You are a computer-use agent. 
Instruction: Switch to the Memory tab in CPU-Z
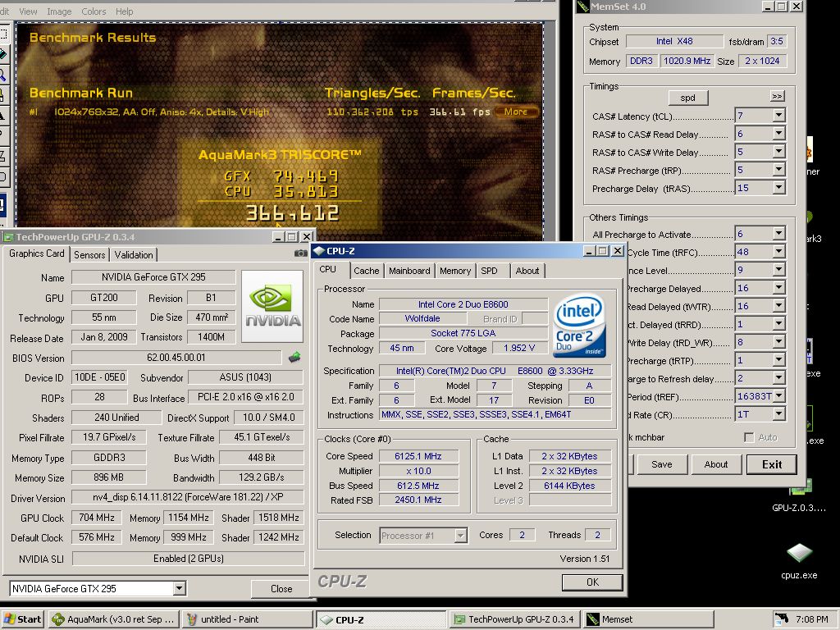[454, 271]
